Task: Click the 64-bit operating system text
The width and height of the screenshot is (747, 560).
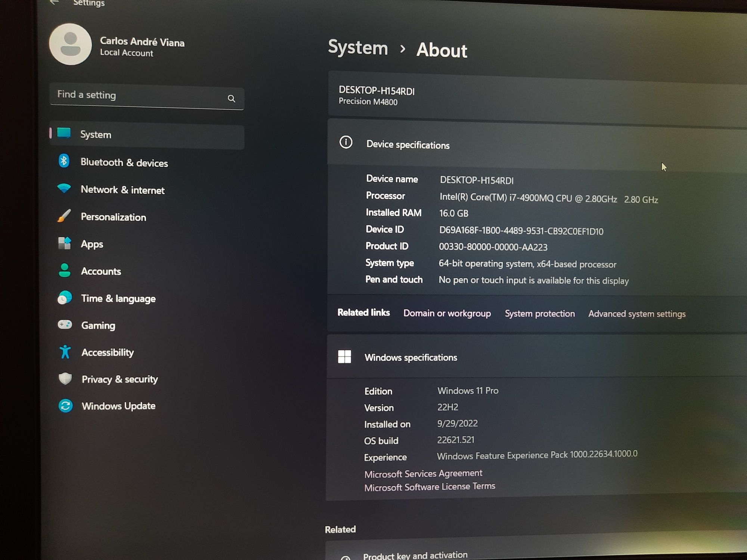Action: click(527, 264)
